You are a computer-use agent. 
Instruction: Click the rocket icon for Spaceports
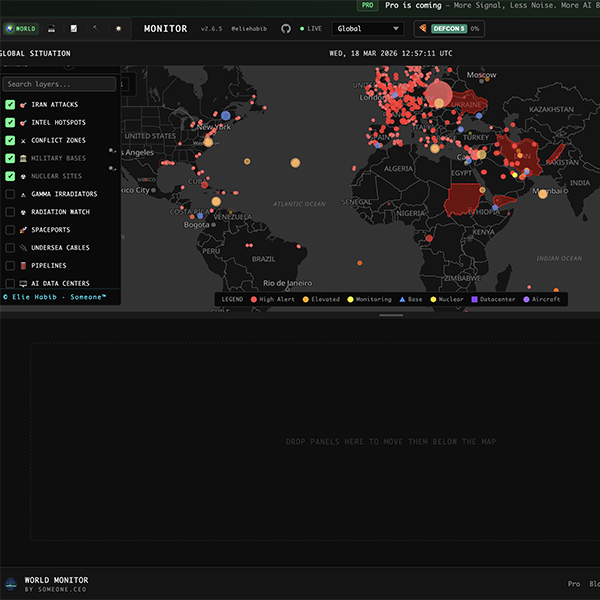23,230
